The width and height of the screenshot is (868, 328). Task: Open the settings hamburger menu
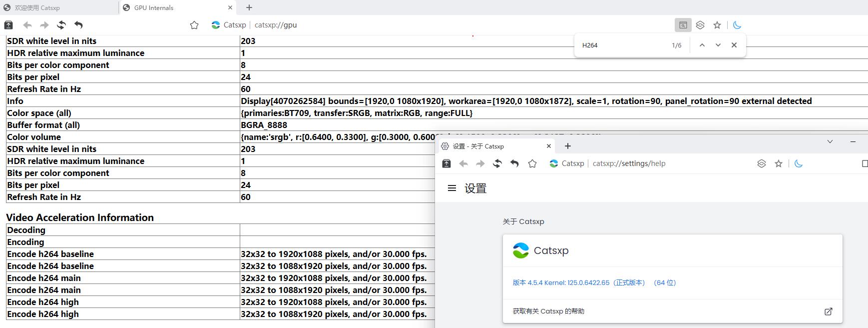tap(452, 188)
